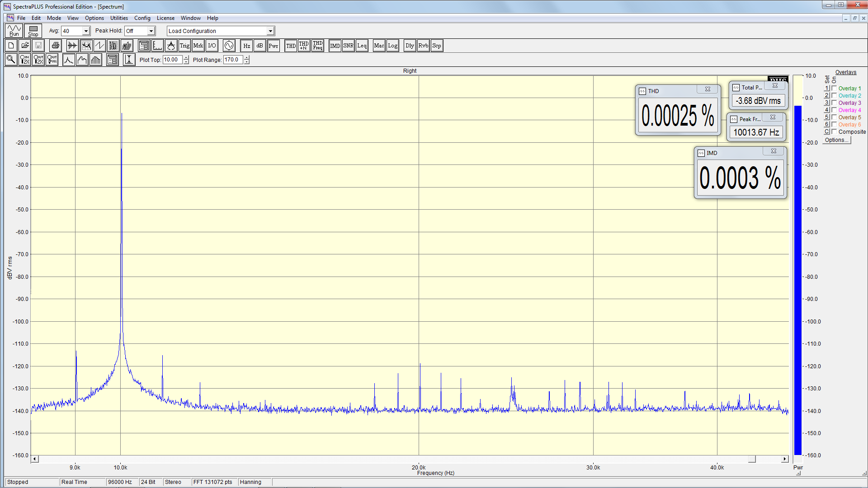The height and width of the screenshot is (488, 868).
Task: Open the License menu
Action: pyautogui.click(x=165, y=18)
